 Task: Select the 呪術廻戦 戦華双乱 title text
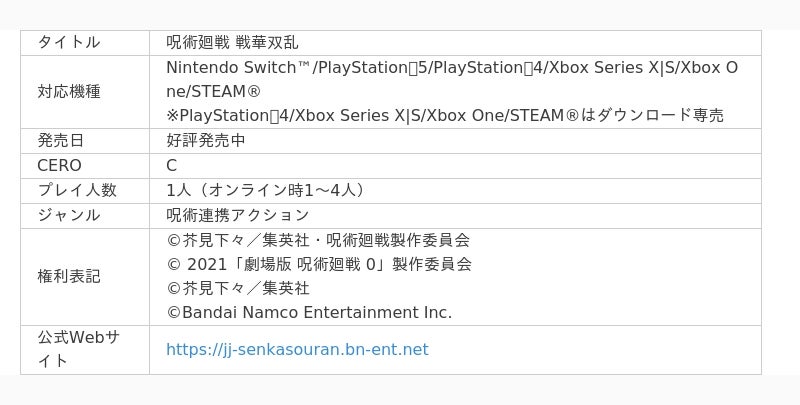click(232, 42)
